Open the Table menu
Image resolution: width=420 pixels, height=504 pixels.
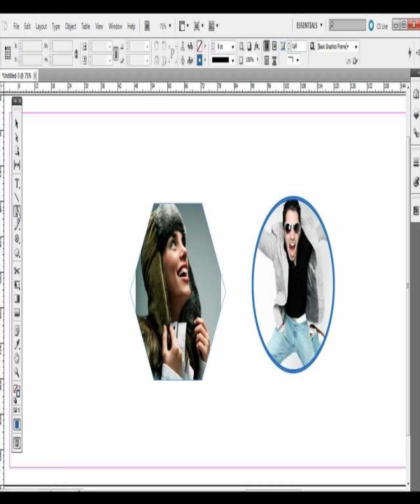[x=85, y=27]
